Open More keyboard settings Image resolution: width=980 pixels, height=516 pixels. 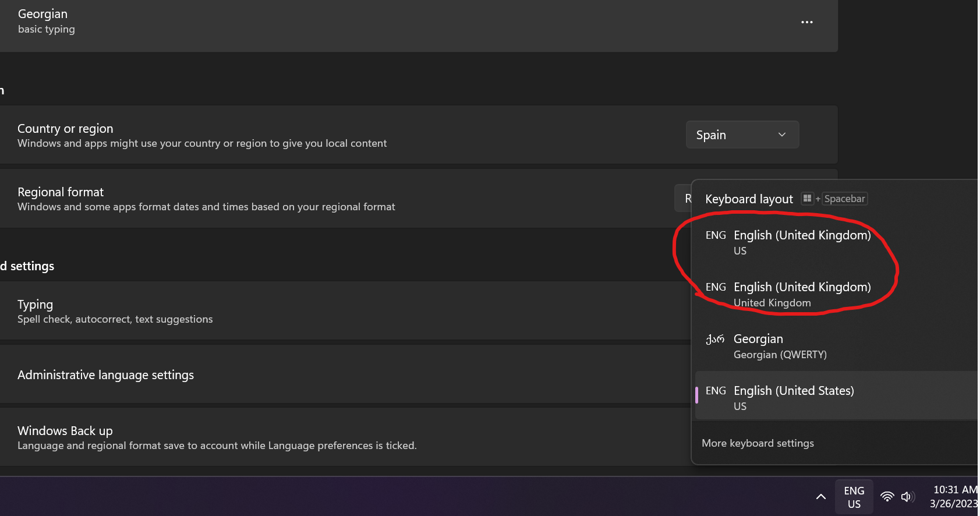[x=758, y=443]
